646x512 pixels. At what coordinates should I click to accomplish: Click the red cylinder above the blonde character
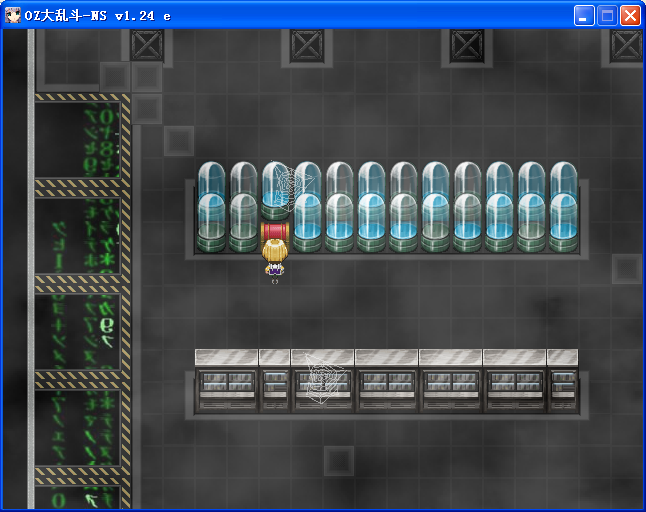pyautogui.click(x=275, y=231)
